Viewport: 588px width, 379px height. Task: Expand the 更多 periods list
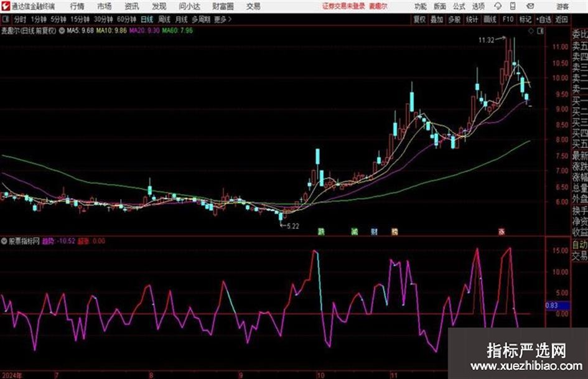(223, 19)
